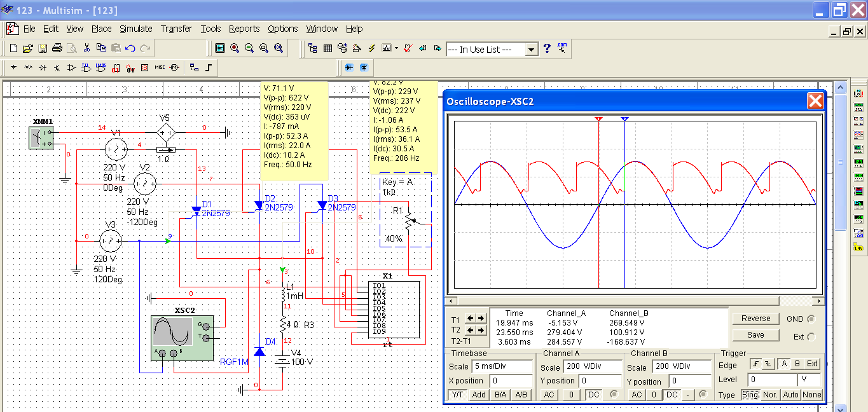
Task: Toggle full screen view icon
Action: [x=220, y=48]
